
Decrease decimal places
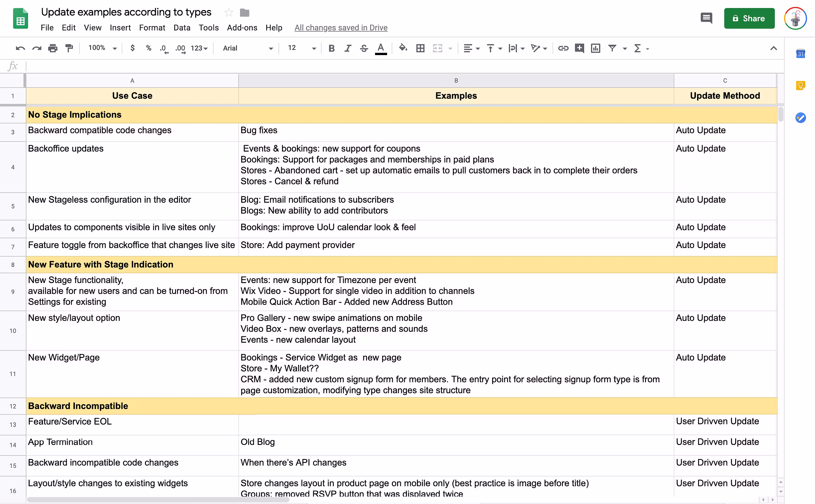click(164, 49)
